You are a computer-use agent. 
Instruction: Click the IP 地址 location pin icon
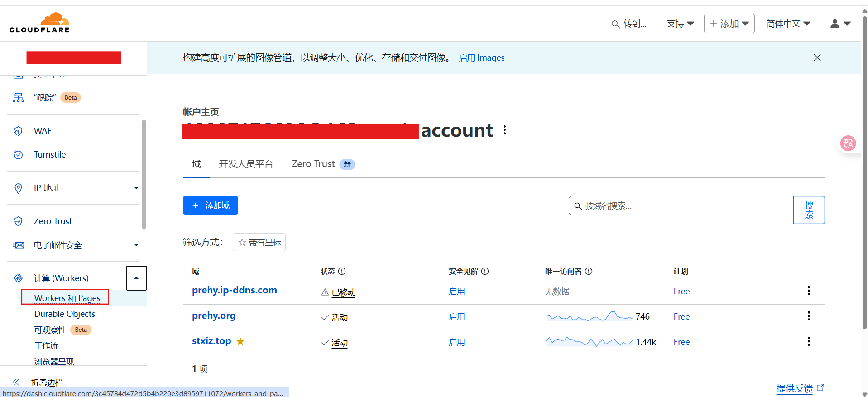[18, 188]
